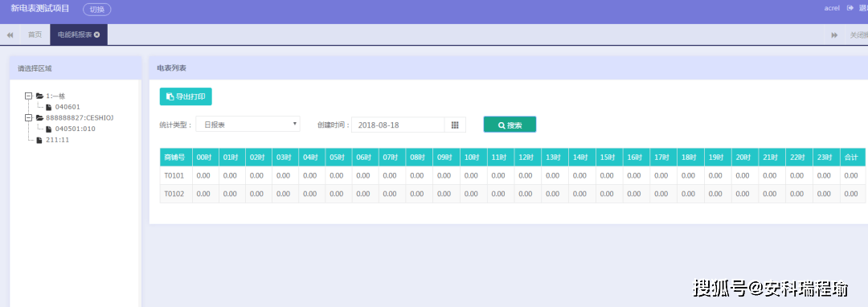Click the 商铺号 column header
Image resolution: width=868 pixels, height=307 pixels.
point(176,157)
